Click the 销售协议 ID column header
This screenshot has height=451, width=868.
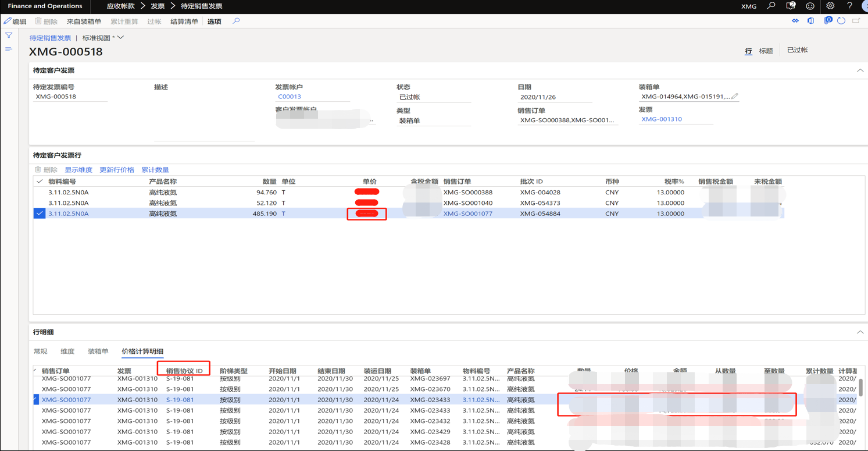[x=184, y=371]
